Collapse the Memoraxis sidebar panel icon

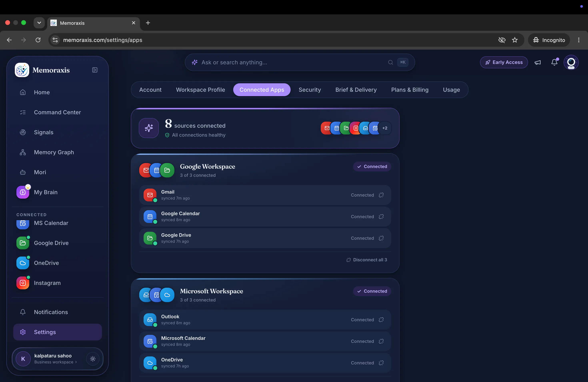[x=95, y=70]
